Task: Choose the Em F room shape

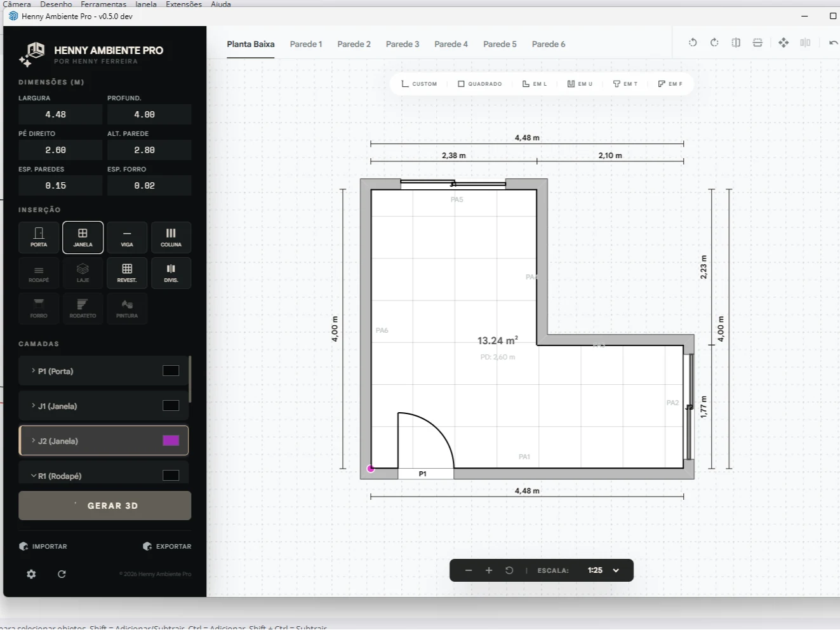Action: (x=670, y=84)
